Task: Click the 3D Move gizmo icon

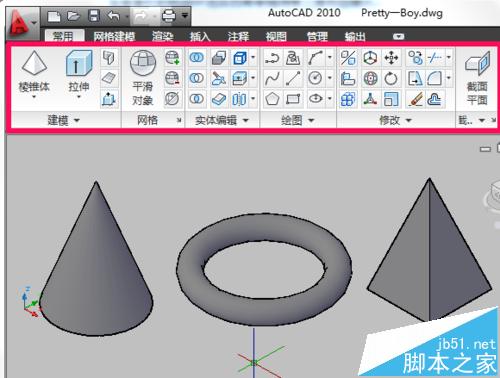Action: (370, 58)
